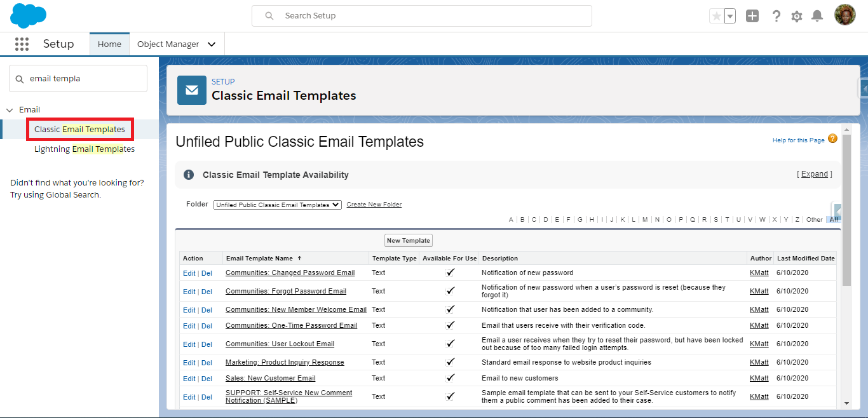This screenshot has width=868, height=418.
Task: Open the Notifications bell icon
Action: point(818,16)
